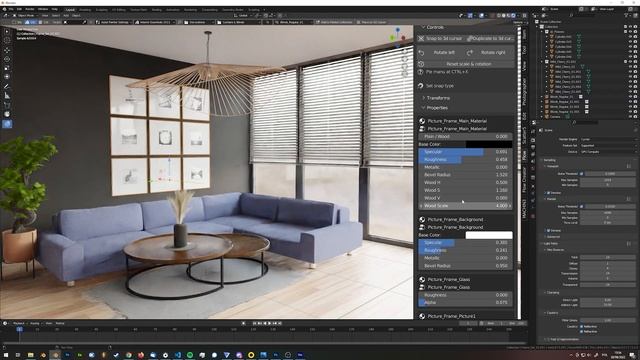Click the Reset scale & rotation icon
Screen dimensions: 640x360
pos(421,64)
